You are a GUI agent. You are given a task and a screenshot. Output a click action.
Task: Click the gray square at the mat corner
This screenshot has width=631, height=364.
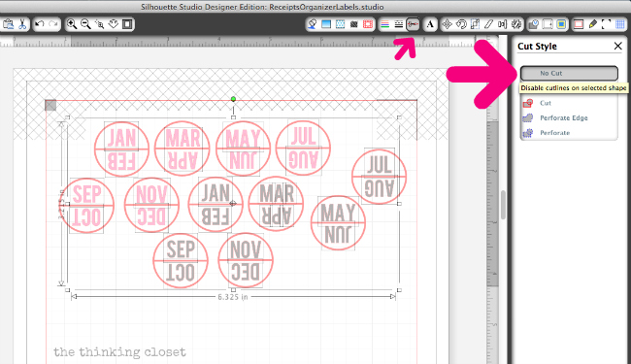click(x=50, y=106)
